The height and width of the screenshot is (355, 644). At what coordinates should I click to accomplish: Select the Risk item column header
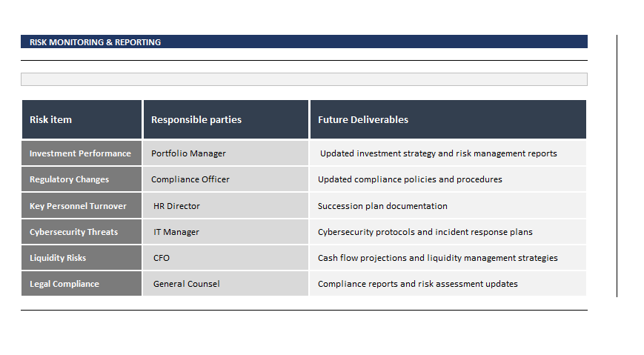click(x=82, y=119)
